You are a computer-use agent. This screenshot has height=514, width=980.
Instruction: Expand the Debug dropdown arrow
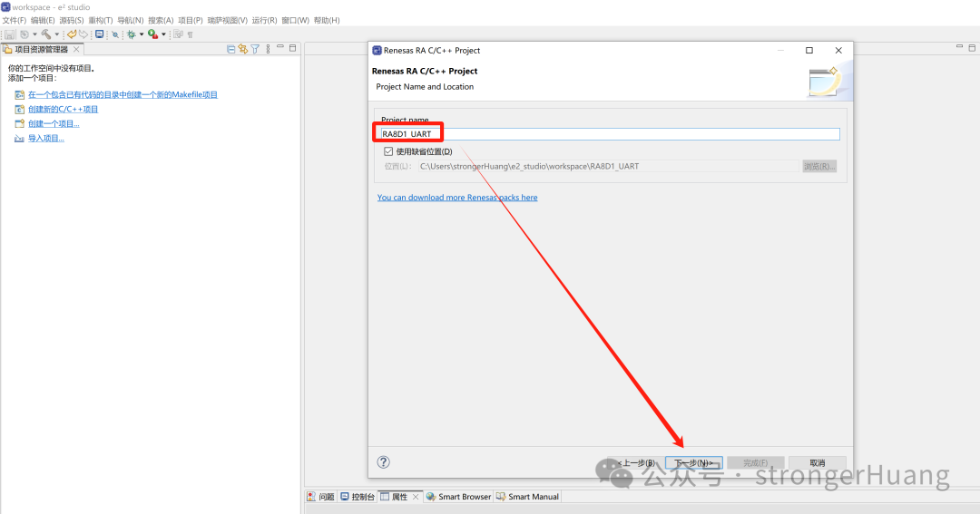142,34
